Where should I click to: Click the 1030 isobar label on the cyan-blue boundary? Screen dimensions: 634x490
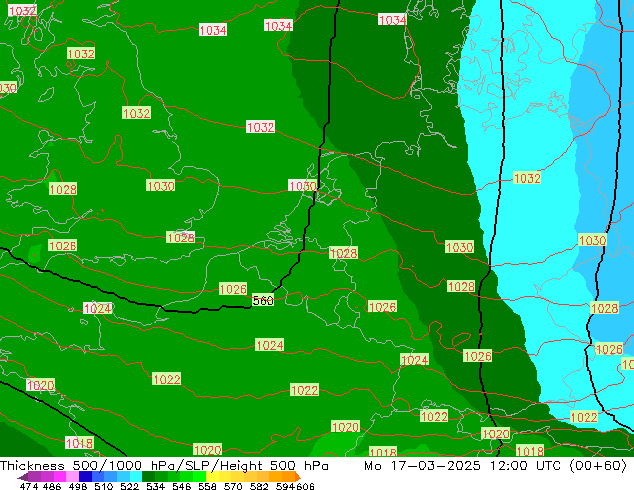pos(592,240)
